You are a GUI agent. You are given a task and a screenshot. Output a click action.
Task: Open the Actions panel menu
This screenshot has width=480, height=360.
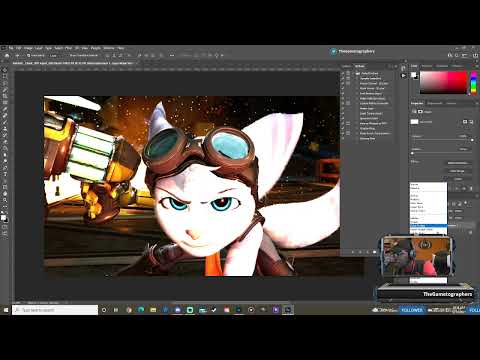coord(396,66)
